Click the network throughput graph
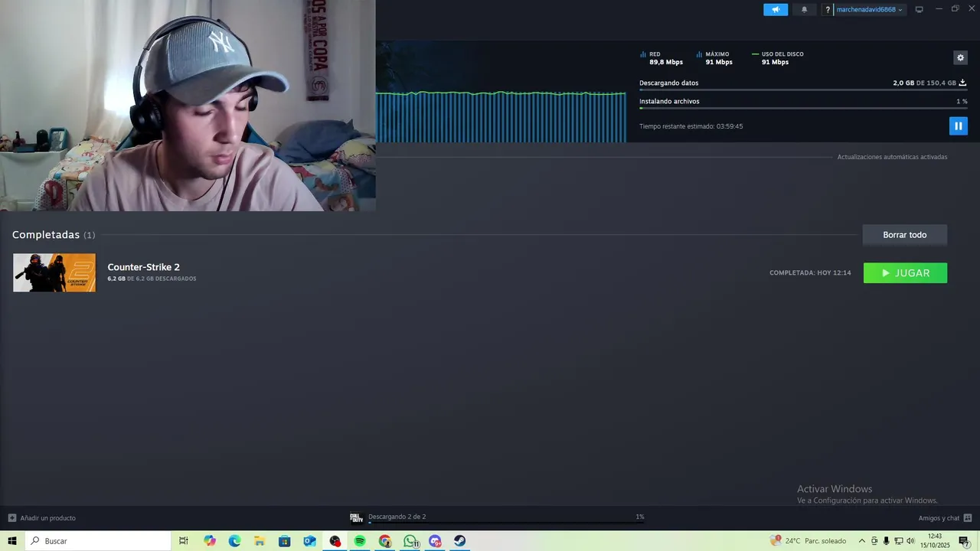980x551 pixels. click(501, 116)
